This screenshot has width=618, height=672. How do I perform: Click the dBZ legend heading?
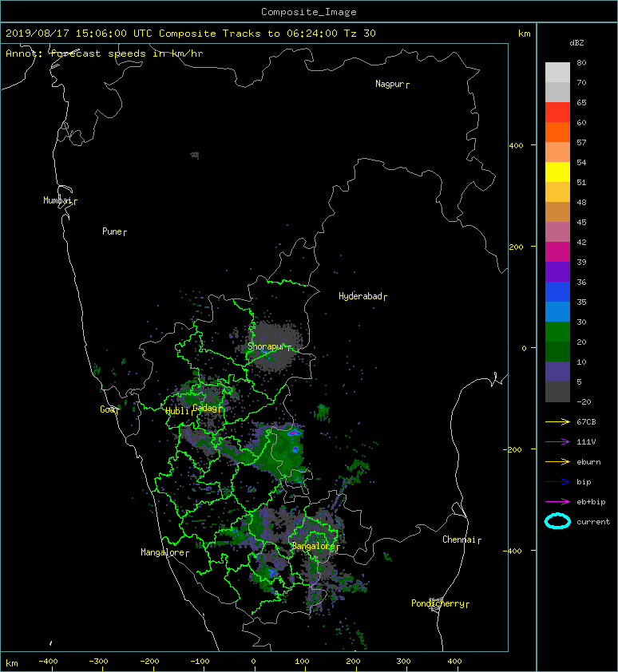point(576,43)
